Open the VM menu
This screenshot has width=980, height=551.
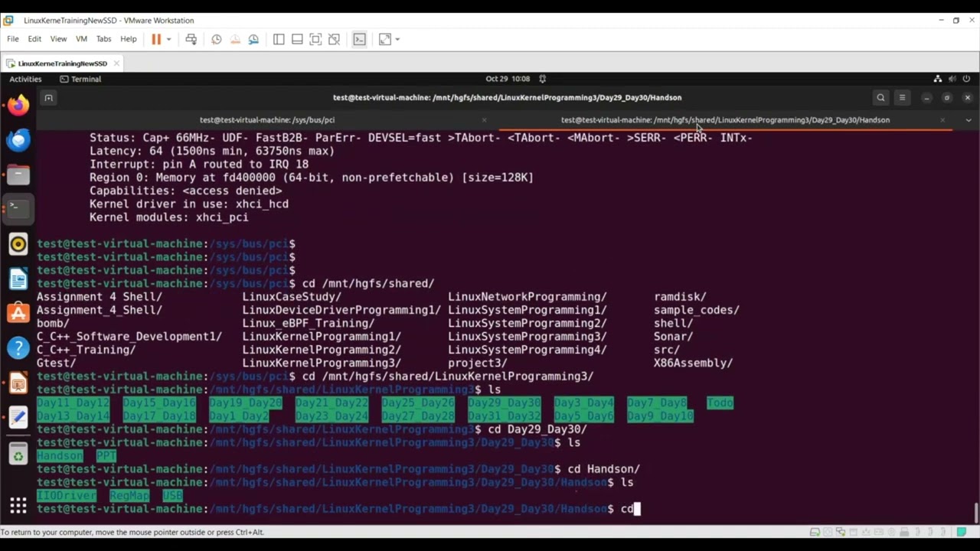pos(81,39)
